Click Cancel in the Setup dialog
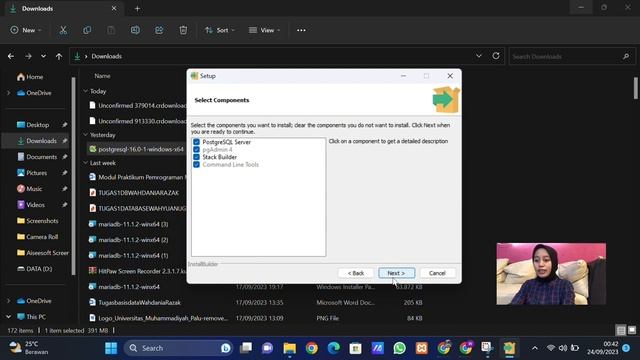Screen dimensions: 640x360 coord(437,273)
